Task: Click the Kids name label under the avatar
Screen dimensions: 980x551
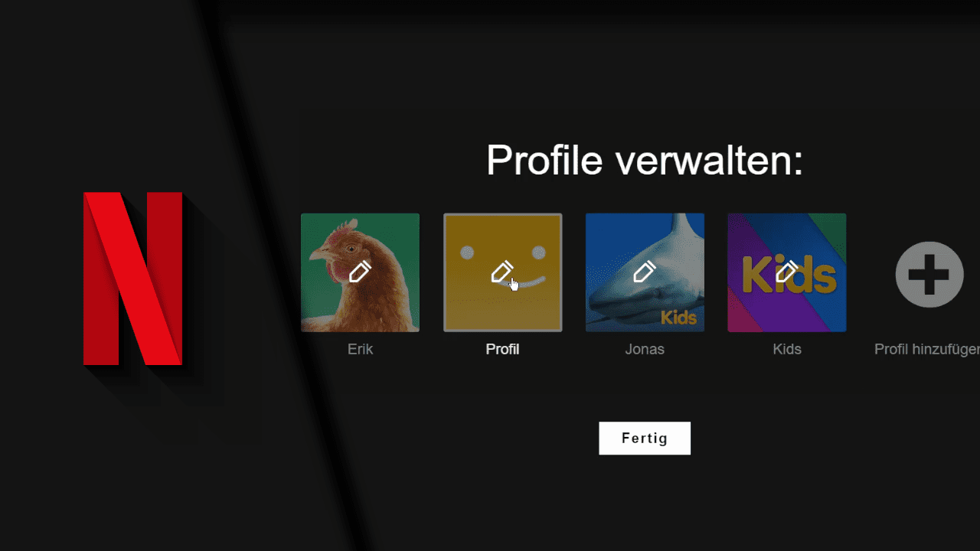Action: pyautogui.click(x=787, y=350)
